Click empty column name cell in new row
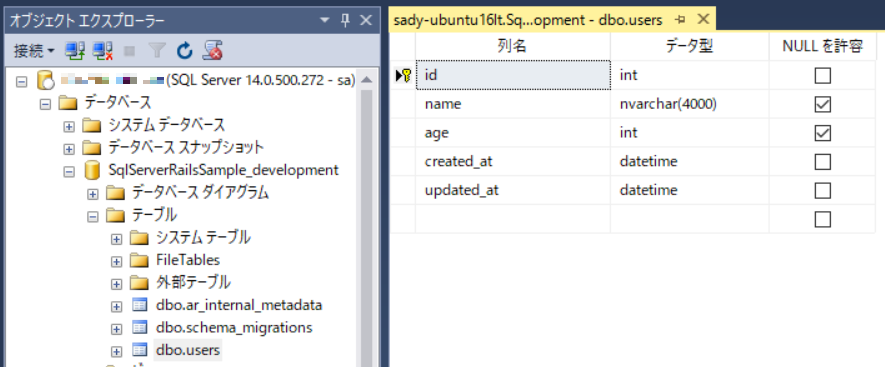This screenshot has height=367, width=885. click(513, 219)
